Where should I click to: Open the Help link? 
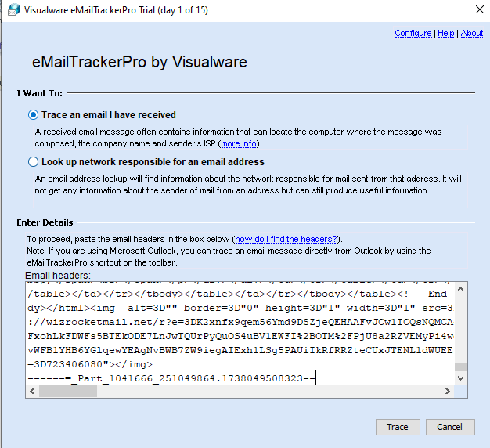(x=445, y=33)
